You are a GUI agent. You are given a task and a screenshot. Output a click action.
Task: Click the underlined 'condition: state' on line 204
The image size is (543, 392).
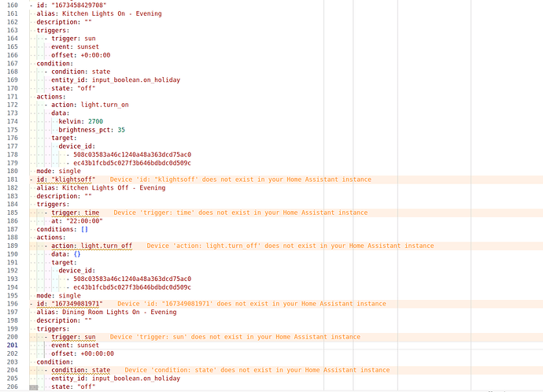(x=81, y=370)
